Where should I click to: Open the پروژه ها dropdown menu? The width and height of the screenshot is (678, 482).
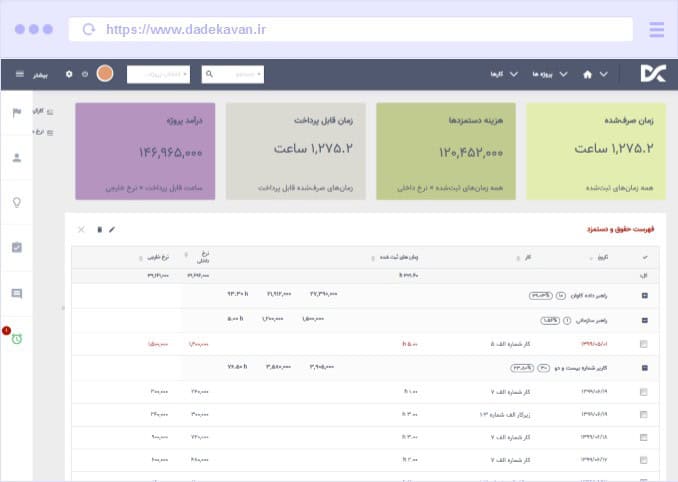pyautogui.click(x=550, y=74)
